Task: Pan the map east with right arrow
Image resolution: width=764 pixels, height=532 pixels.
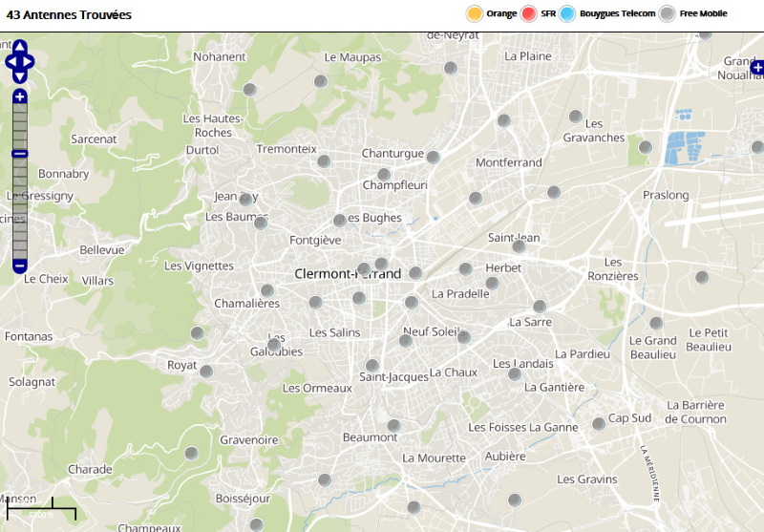Action: tap(30, 62)
